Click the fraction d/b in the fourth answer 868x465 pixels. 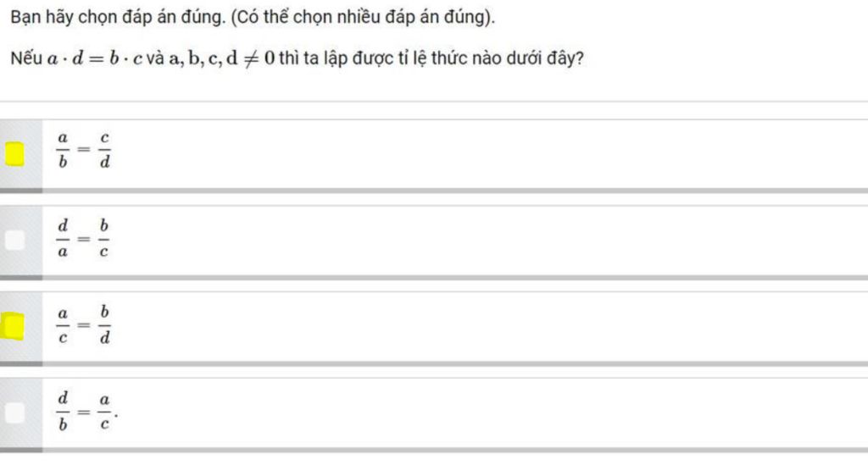(x=63, y=412)
